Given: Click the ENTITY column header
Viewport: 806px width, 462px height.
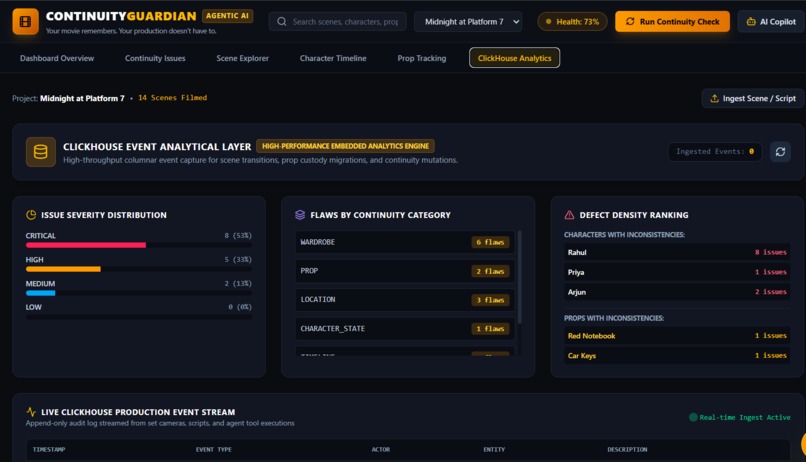Looking at the screenshot, I should pyautogui.click(x=494, y=450).
